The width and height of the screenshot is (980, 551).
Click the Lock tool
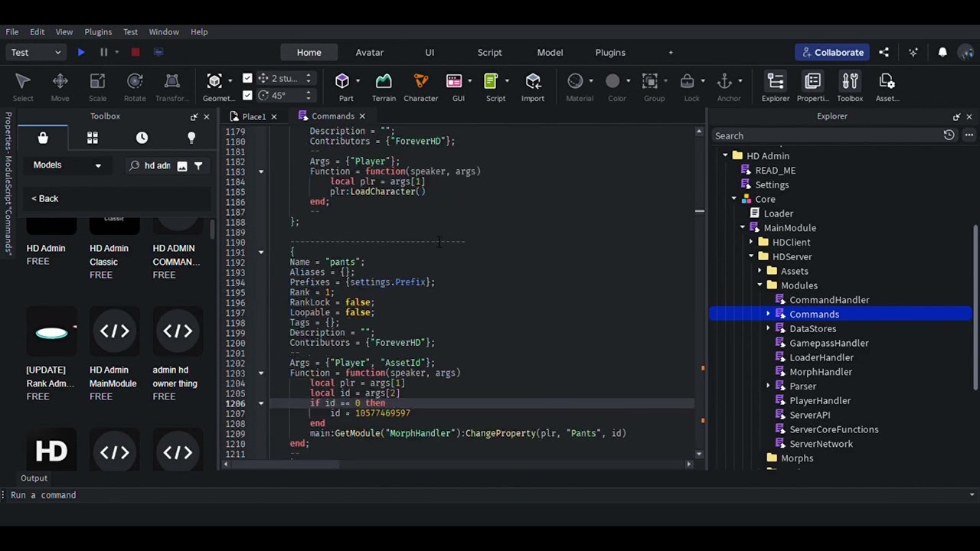688,81
